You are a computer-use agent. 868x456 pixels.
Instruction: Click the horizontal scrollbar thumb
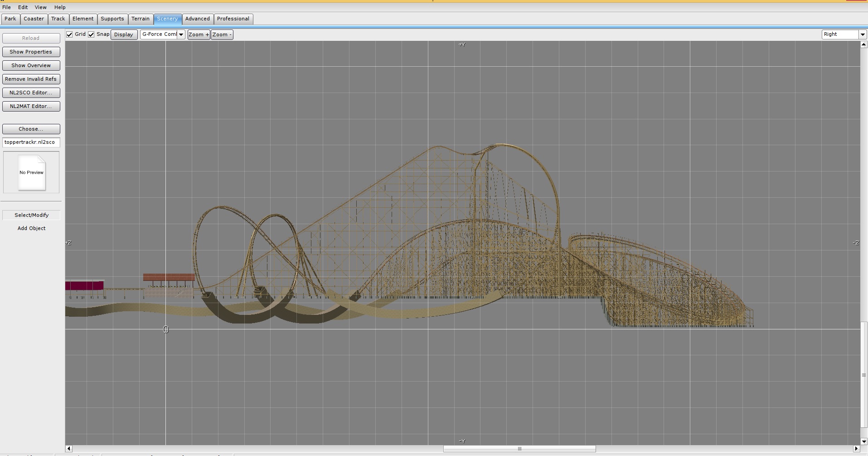tap(519, 449)
